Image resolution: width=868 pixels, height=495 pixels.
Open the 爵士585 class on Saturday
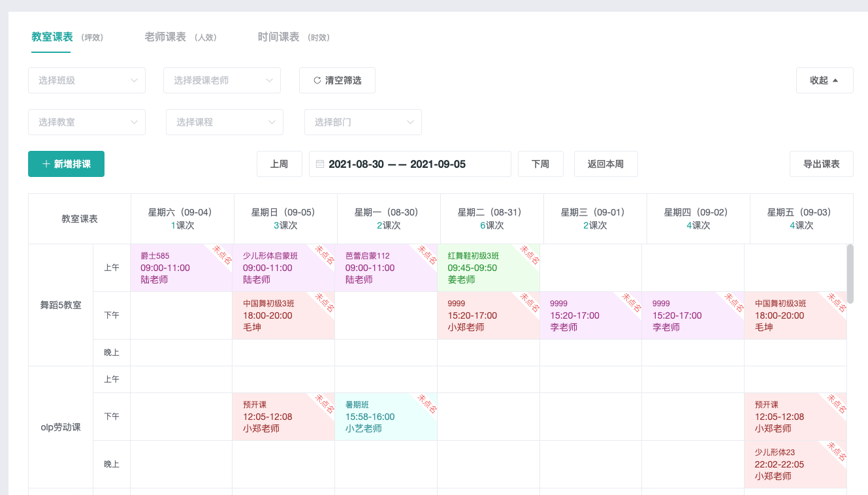click(x=182, y=268)
